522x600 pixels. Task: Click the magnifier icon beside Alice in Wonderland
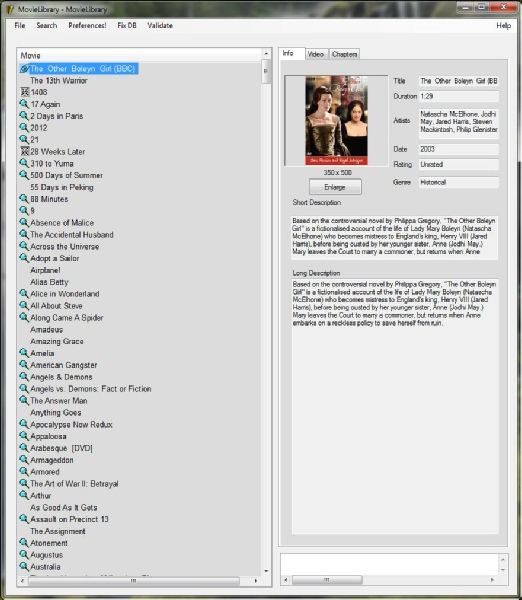(24, 293)
